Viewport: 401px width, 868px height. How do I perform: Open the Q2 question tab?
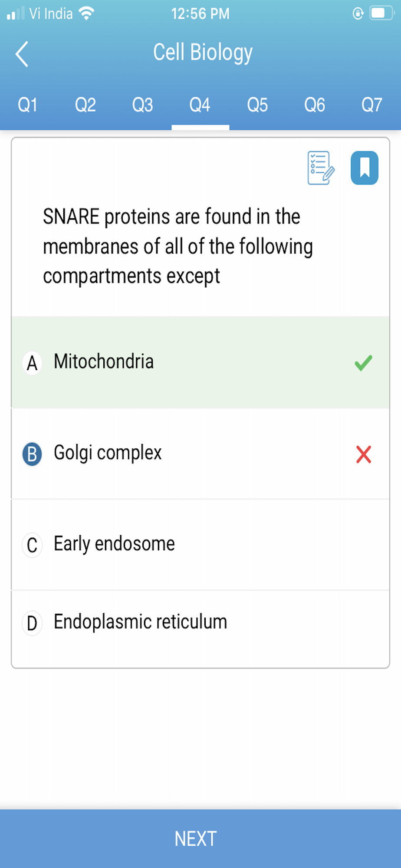pos(85,105)
